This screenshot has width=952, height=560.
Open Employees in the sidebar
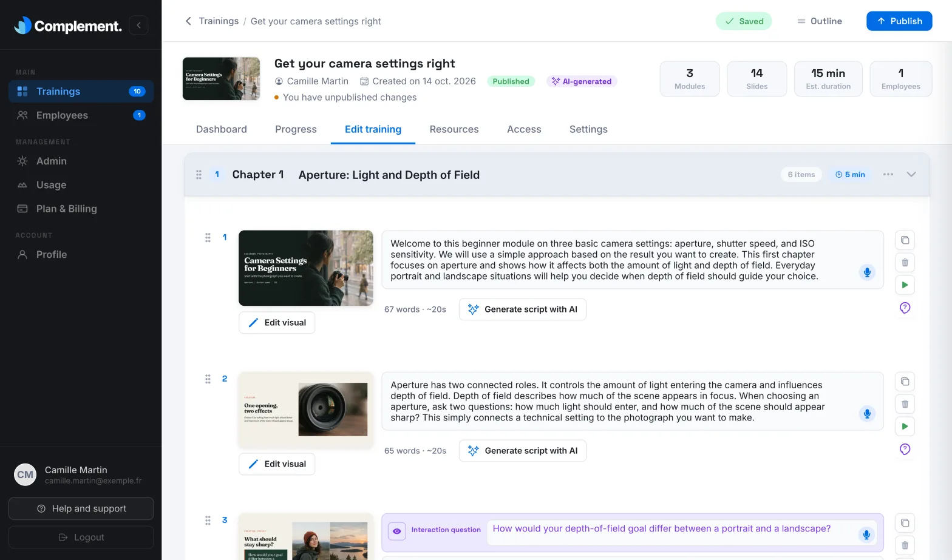(81, 115)
